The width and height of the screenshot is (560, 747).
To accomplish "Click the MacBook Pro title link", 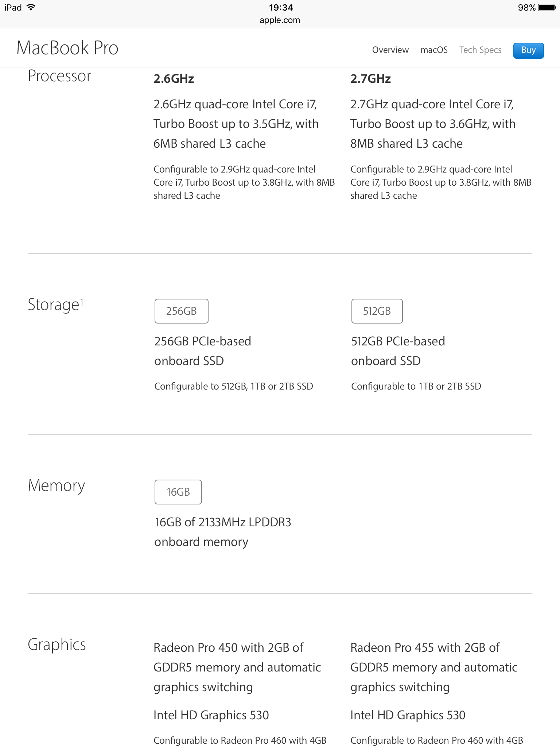I will pyautogui.click(x=67, y=48).
